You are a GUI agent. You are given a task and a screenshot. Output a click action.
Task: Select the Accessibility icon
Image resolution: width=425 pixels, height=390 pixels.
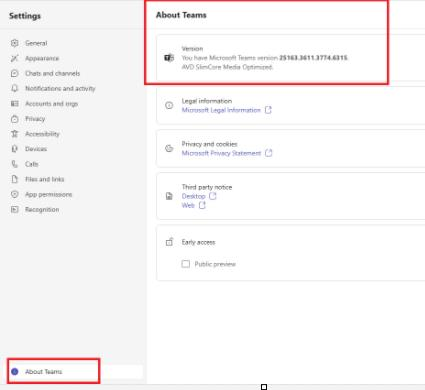point(15,134)
